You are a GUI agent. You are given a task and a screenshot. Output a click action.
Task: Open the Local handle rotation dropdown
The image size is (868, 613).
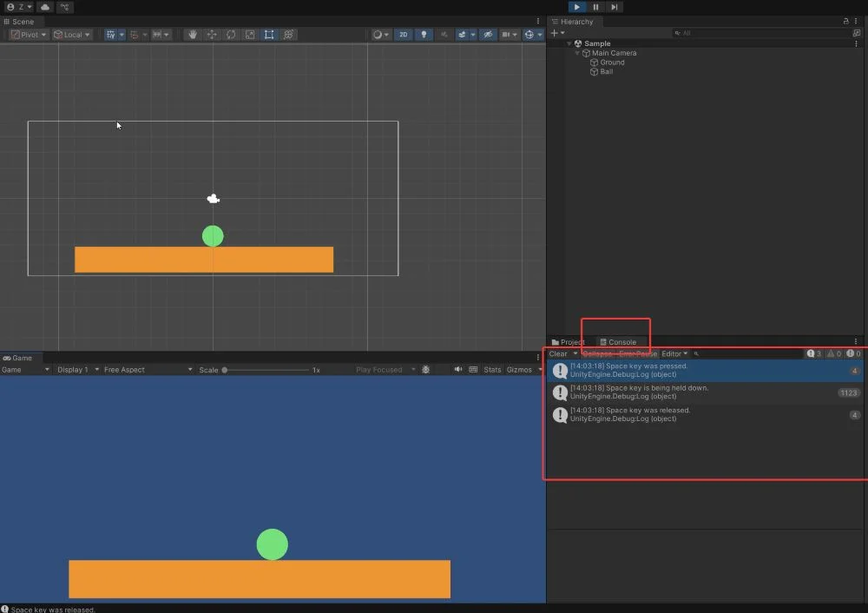[x=72, y=35]
